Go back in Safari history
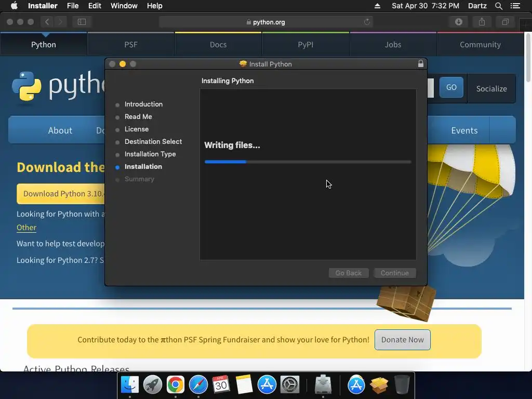The width and height of the screenshot is (532, 399). tap(47, 22)
